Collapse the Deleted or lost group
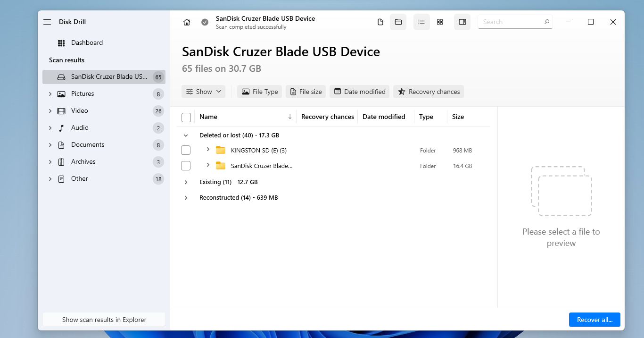644x338 pixels. click(x=186, y=135)
